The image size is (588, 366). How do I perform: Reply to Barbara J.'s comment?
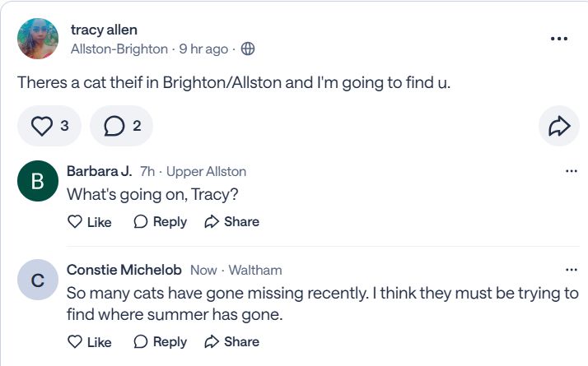160,221
